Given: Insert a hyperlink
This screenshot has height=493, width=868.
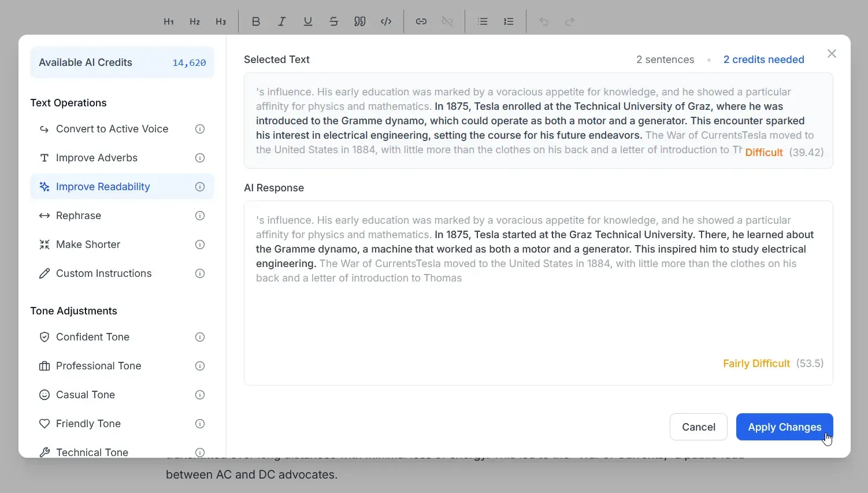Looking at the screenshot, I should click(421, 21).
